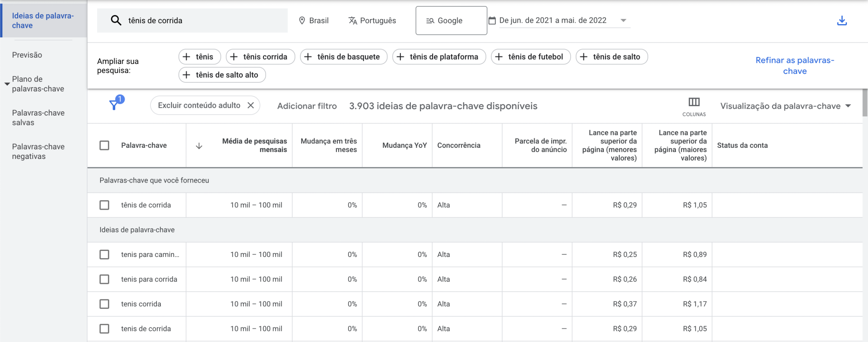Open the Google networks selector
The height and width of the screenshot is (342, 868).
(451, 20)
